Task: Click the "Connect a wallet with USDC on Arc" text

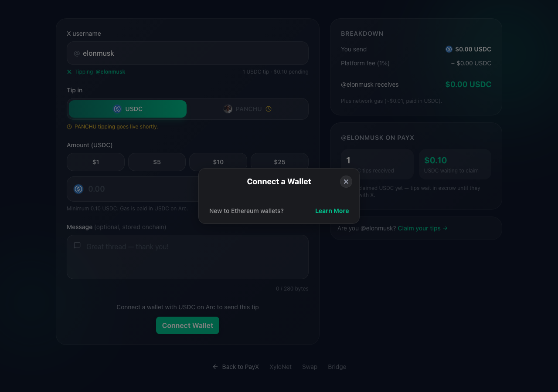Action: click(187, 307)
